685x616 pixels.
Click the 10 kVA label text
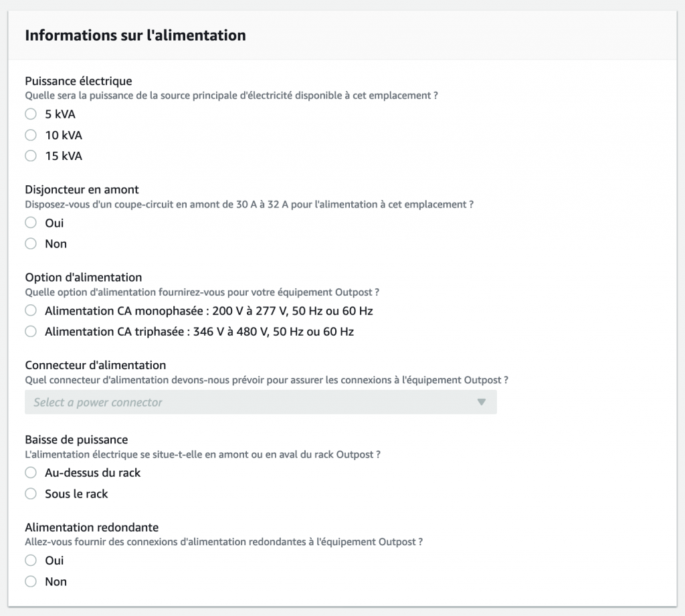[64, 135]
